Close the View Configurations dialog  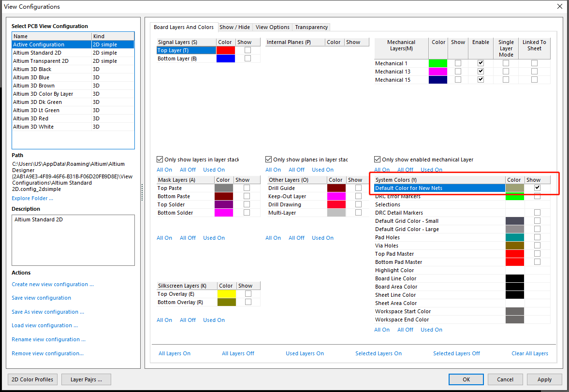560,7
